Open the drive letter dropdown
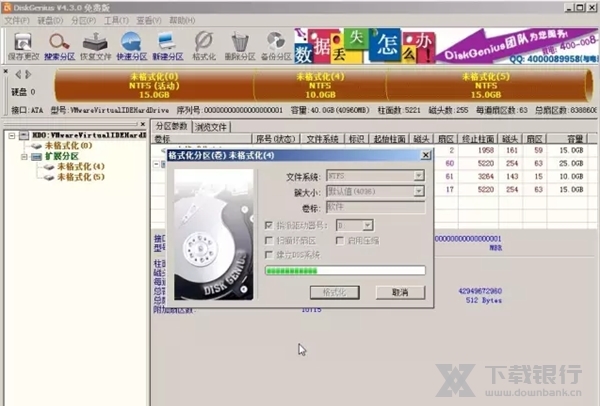The height and width of the screenshot is (406, 600). tap(367, 225)
